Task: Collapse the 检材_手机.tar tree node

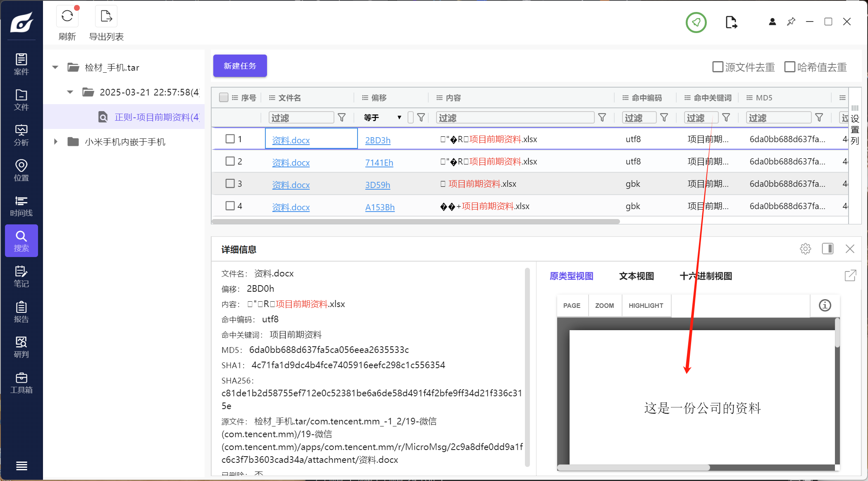Action: point(55,67)
